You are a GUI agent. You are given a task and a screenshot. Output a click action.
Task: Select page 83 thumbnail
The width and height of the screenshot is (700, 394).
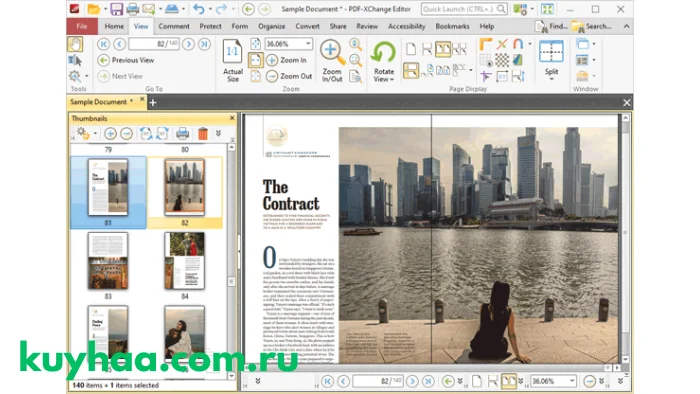108,265
